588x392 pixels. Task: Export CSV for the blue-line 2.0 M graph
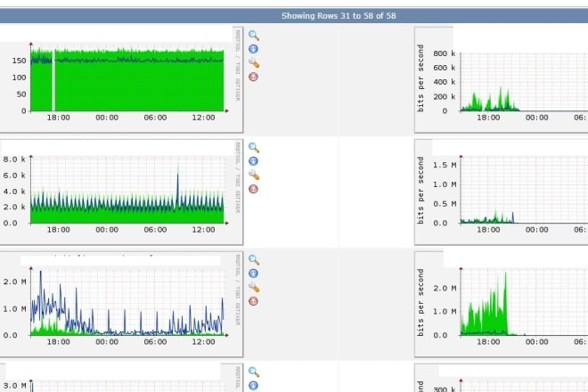click(254, 274)
